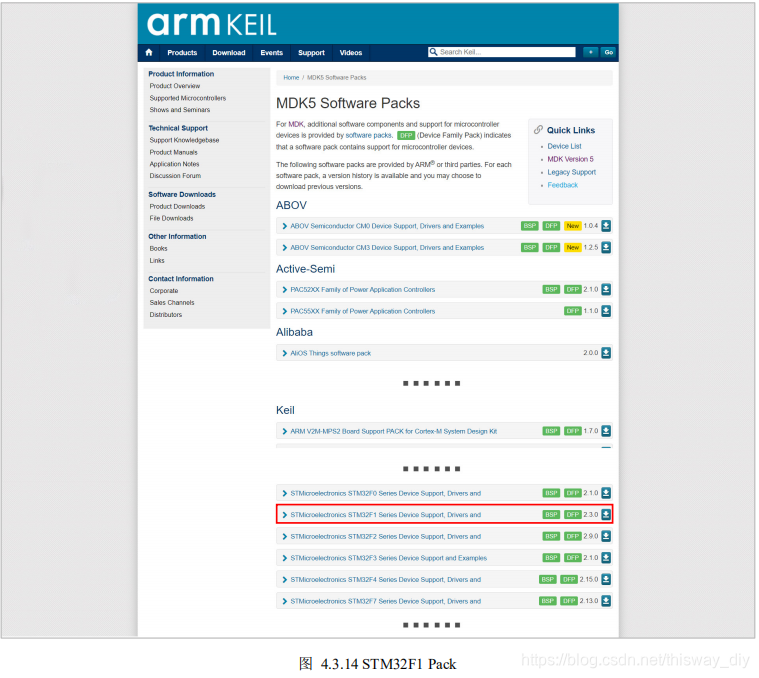Download STM32F7 Series pack

[x=606, y=601]
